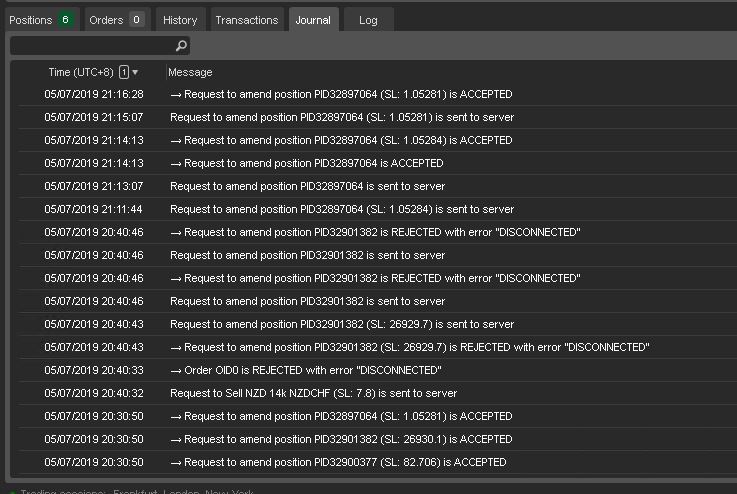Switch to the Orders tab

click(x=116, y=20)
